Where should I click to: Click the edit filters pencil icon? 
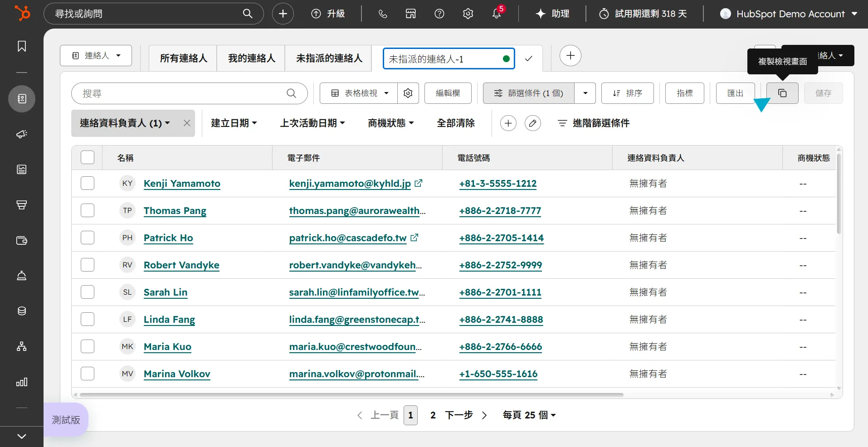click(x=533, y=123)
